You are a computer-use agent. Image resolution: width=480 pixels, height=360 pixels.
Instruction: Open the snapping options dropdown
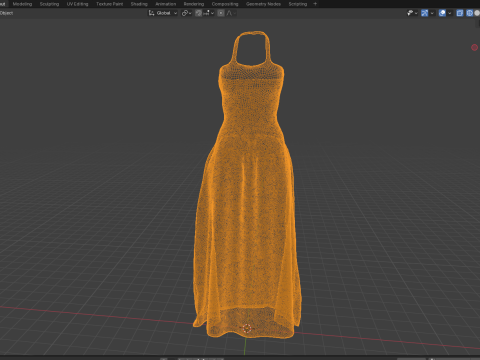coord(208,13)
